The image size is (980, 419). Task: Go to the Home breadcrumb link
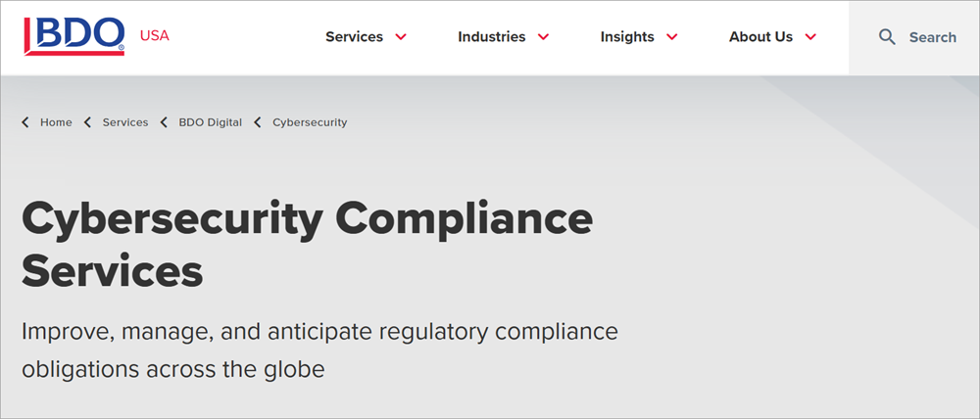coord(56,122)
